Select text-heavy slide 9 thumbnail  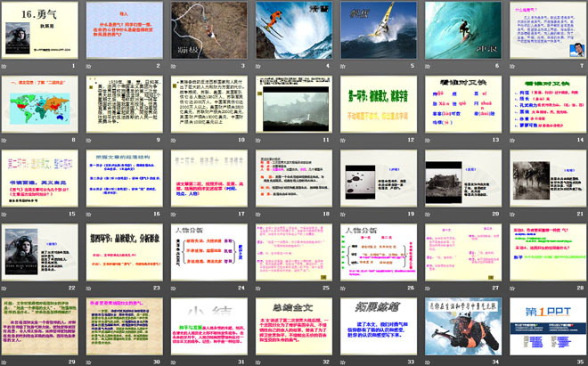coord(125,104)
